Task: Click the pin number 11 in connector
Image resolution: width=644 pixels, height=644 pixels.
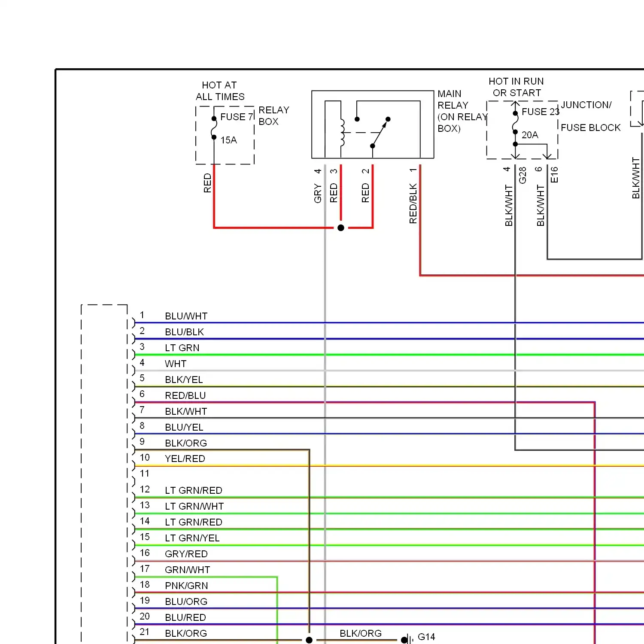Action: 144,474
